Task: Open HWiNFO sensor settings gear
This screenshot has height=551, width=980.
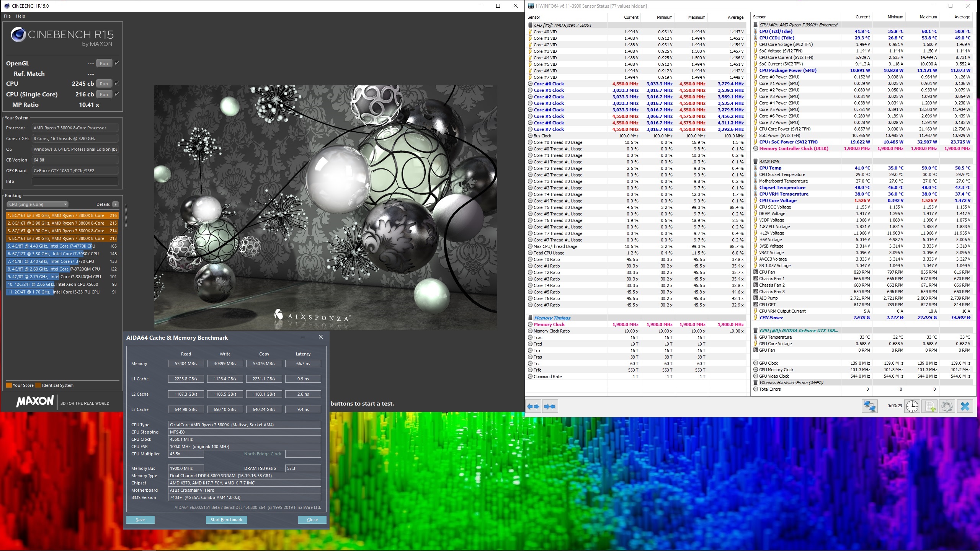Action: 947,406
